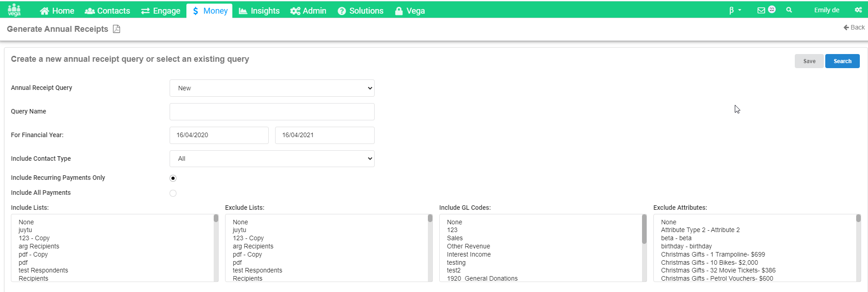Select 'test2' GL code

(x=454, y=270)
